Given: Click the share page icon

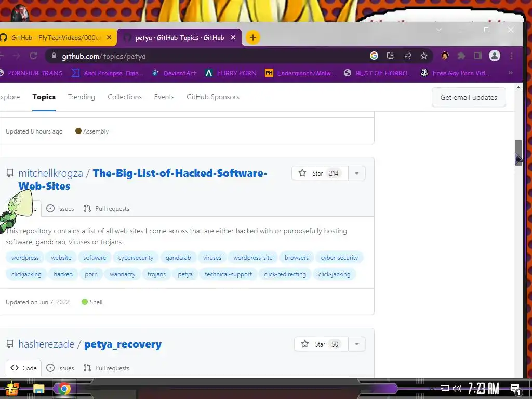Looking at the screenshot, I should coord(407,56).
